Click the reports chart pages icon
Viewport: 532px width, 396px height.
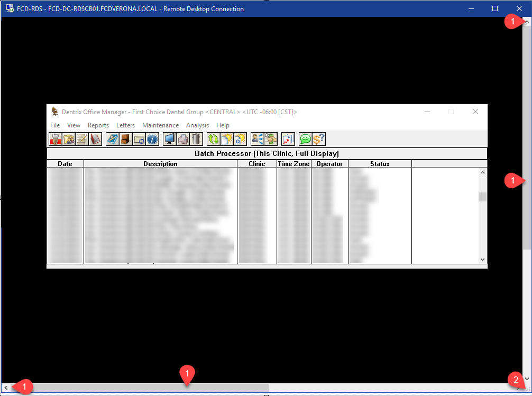288,139
